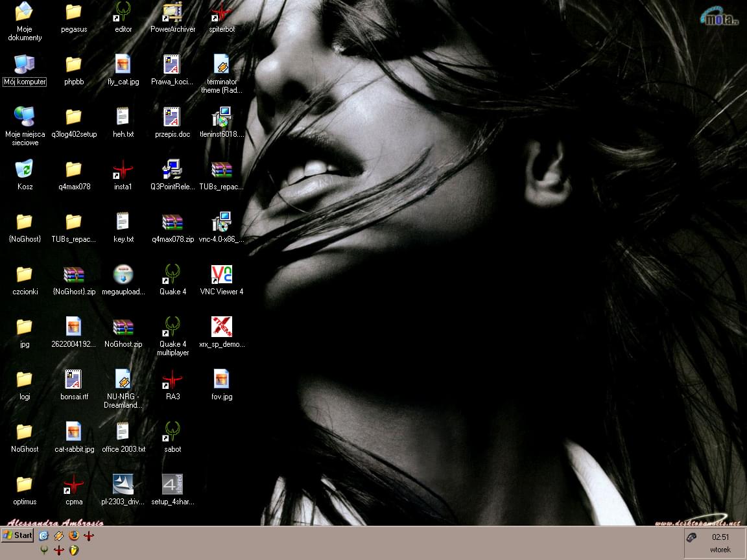The image size is (747, 560).
Task: Select the Kosz recycle bin icon
Action: click(25, 170)
